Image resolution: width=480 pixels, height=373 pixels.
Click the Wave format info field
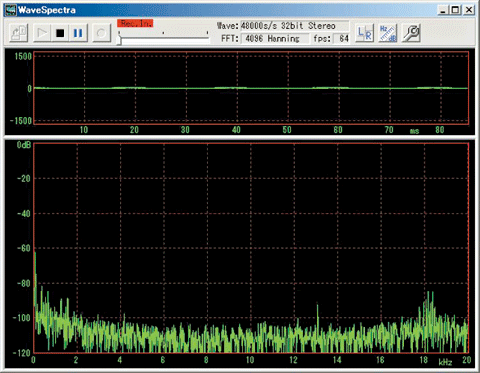pos(295,26)
